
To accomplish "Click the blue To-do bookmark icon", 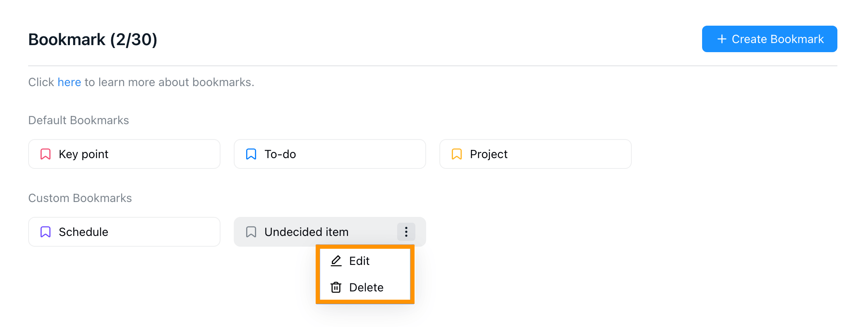I will click(x=251, y=154).
